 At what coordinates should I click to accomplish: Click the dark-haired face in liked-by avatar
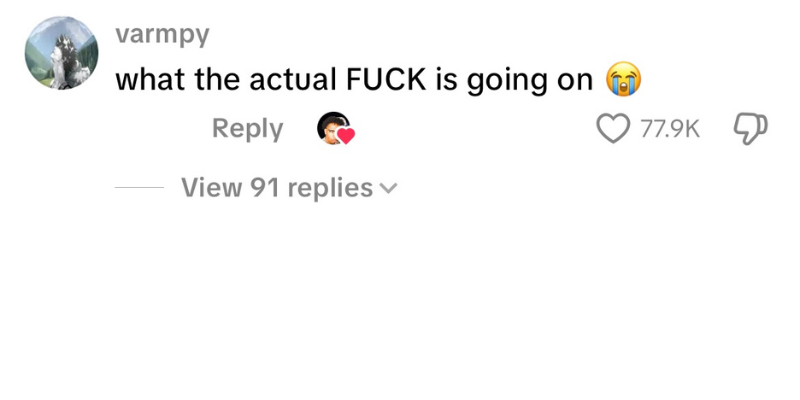pyautogui.click(x=330, y=127)
